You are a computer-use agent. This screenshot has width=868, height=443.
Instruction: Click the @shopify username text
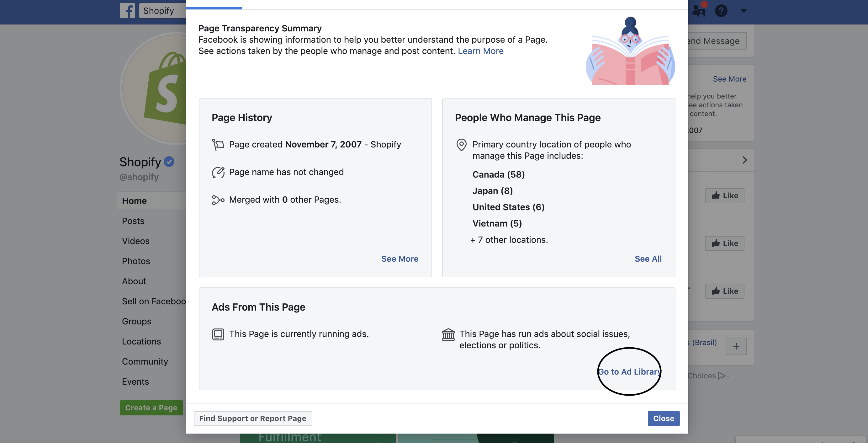point(139,177)
